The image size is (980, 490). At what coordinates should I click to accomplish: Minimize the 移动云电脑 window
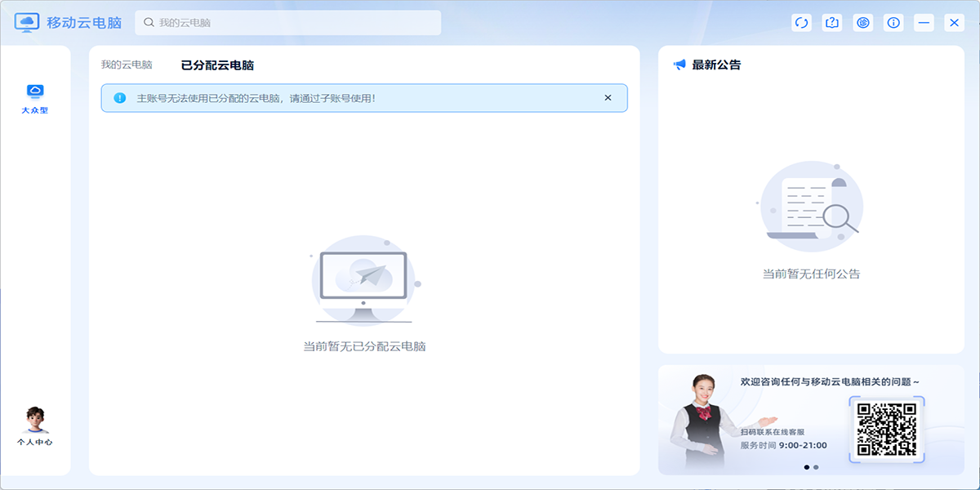pos(924,23)
